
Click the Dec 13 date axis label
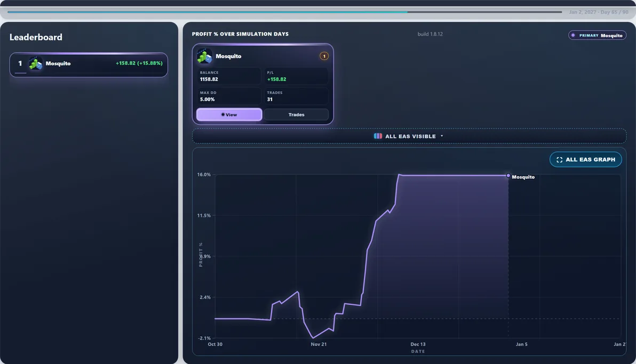(x=418, y=344)
